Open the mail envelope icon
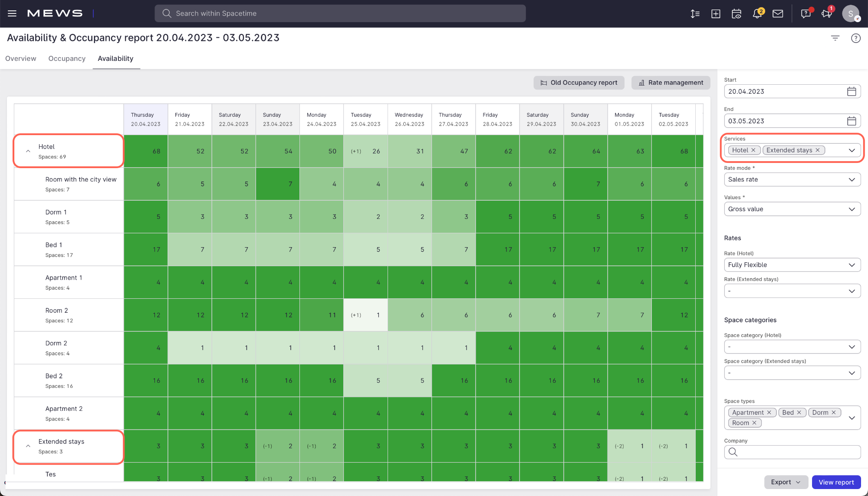This screenshot has height=496, width=868. 778,13
